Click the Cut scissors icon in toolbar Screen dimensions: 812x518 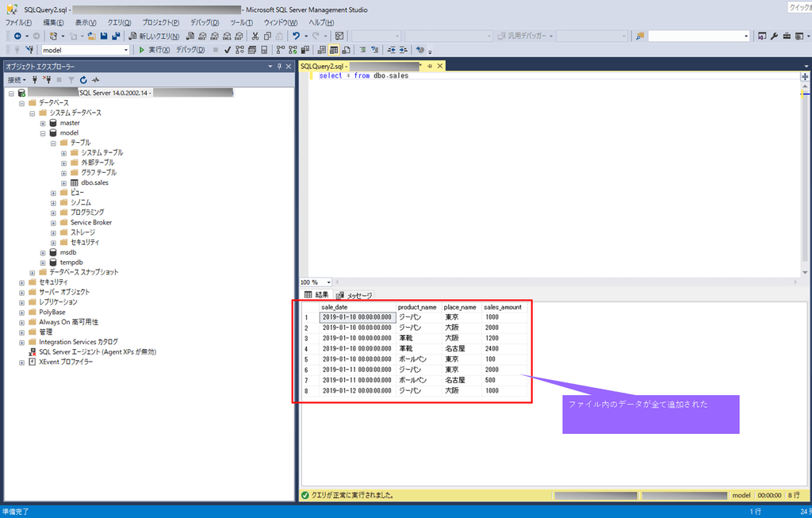(255, 36)
